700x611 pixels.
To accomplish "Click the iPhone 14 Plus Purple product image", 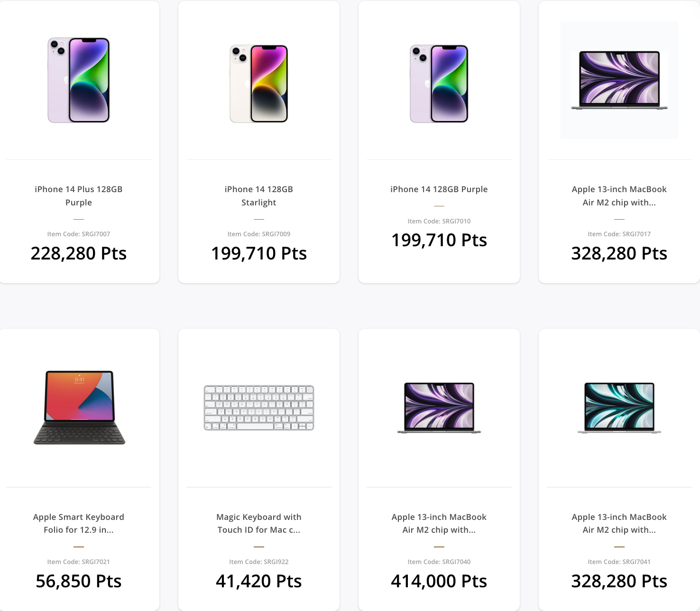I will coord(79,80).
